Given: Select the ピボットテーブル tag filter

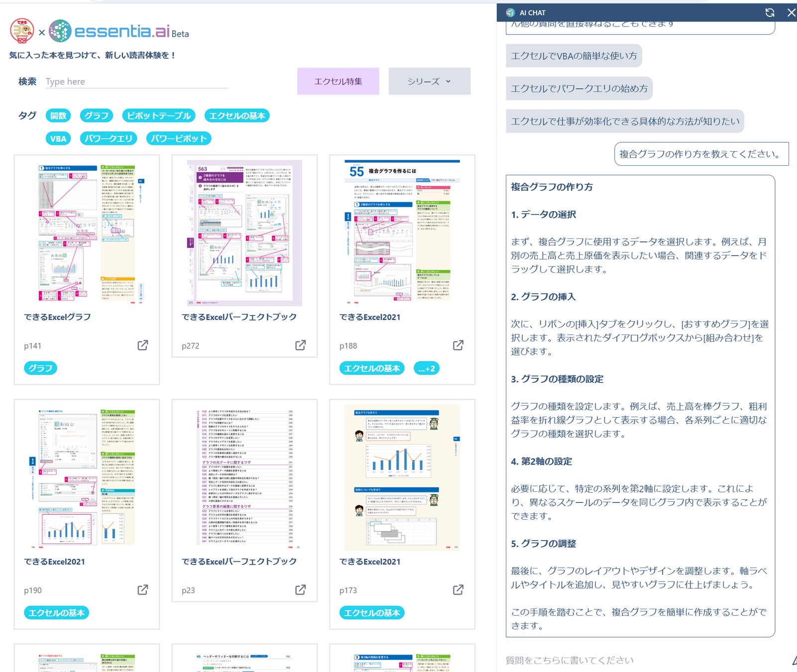Looking at the screenshot, I should tap(158, 115).
